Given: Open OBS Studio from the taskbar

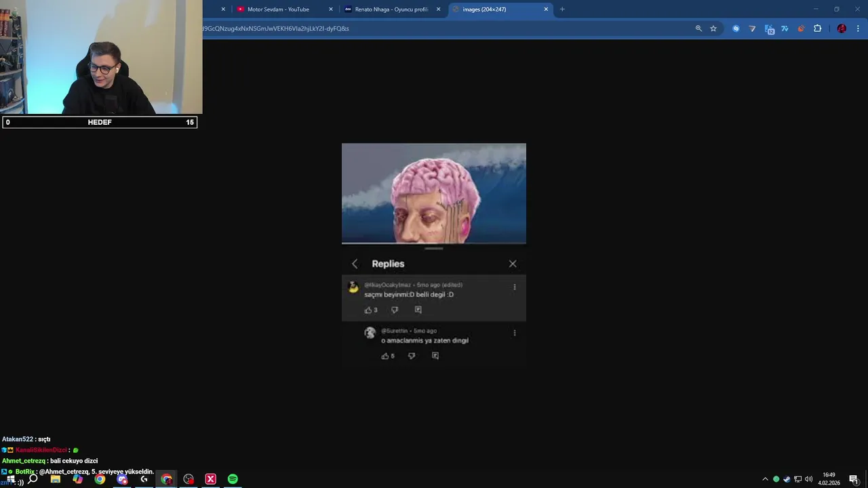Looking at the screenshot, I should 189,479.
